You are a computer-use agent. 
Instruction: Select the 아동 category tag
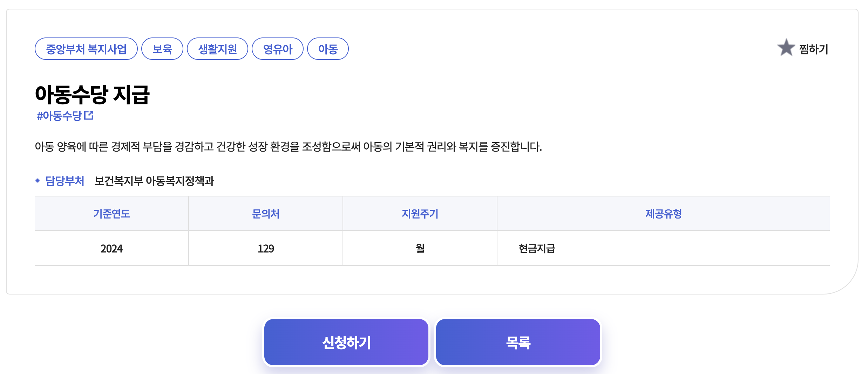328,49
